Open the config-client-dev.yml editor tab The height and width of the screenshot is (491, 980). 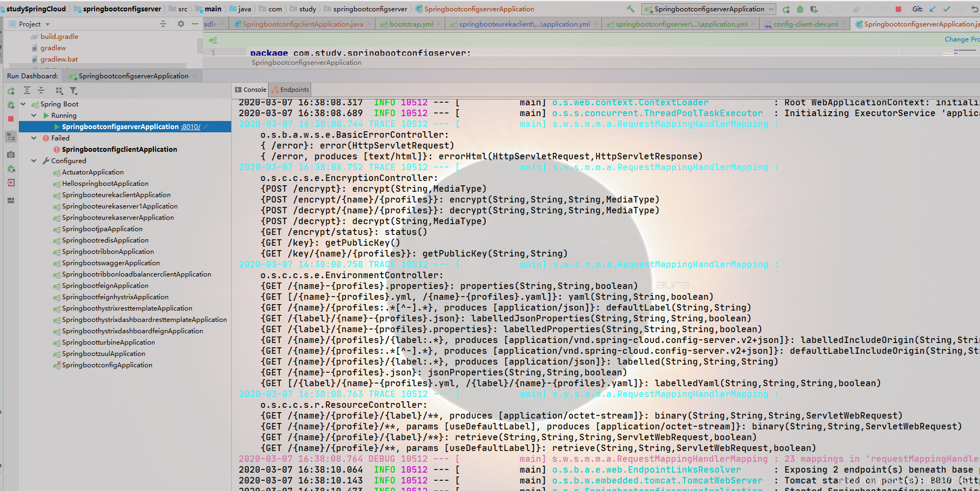point(806,24)
